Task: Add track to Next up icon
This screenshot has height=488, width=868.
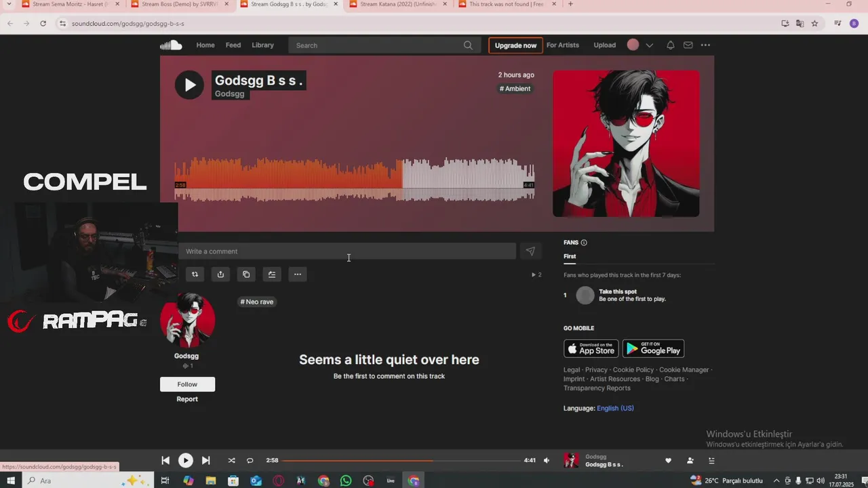Action: pyautogui.click(x=272, y=274)
